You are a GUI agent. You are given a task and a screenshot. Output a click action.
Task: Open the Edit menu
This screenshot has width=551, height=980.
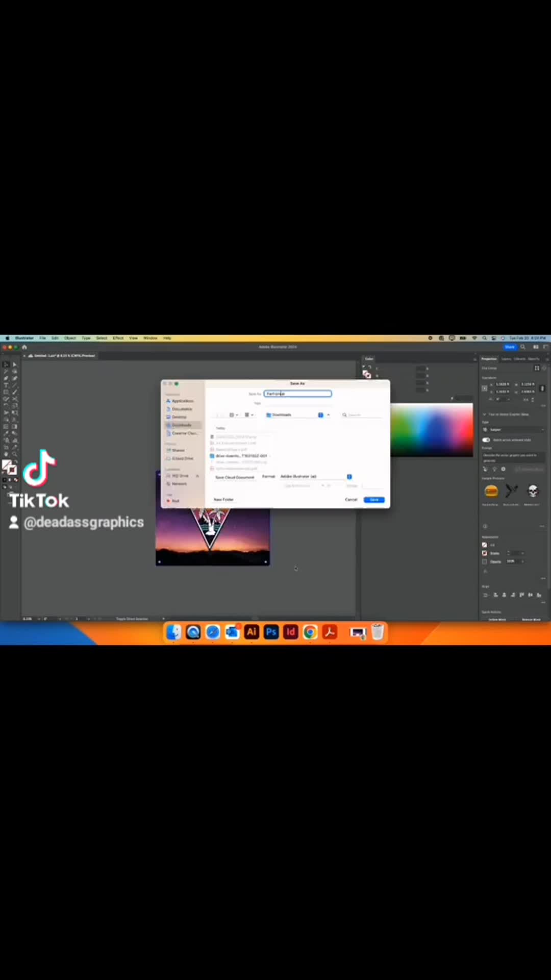[x=55, y=338]
